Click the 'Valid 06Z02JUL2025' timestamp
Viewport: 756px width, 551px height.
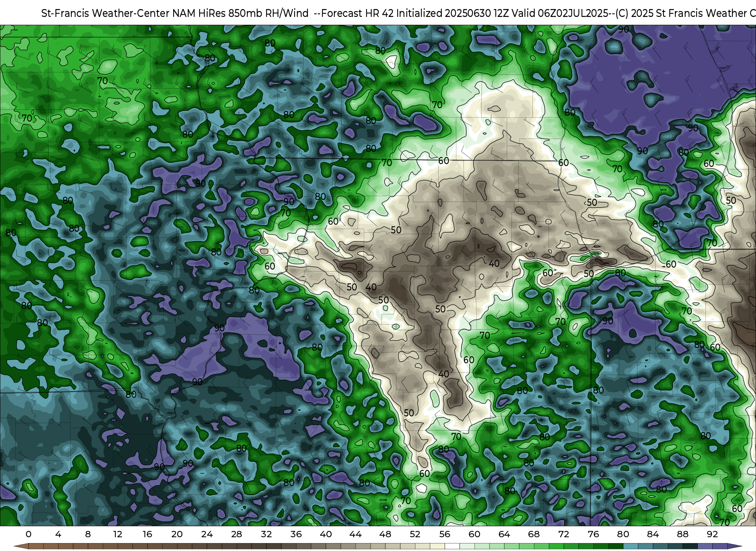[x=560, y=13]
